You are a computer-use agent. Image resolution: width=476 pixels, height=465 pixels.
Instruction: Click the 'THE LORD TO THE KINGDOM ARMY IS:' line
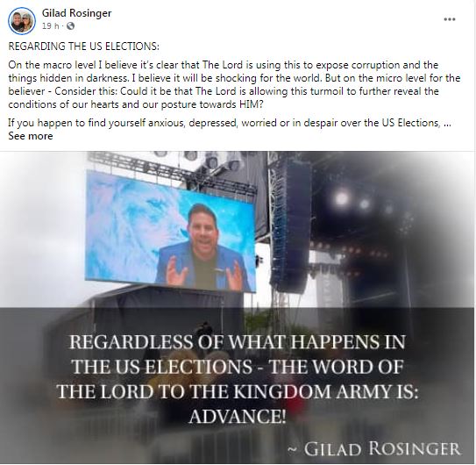[238, 391]
